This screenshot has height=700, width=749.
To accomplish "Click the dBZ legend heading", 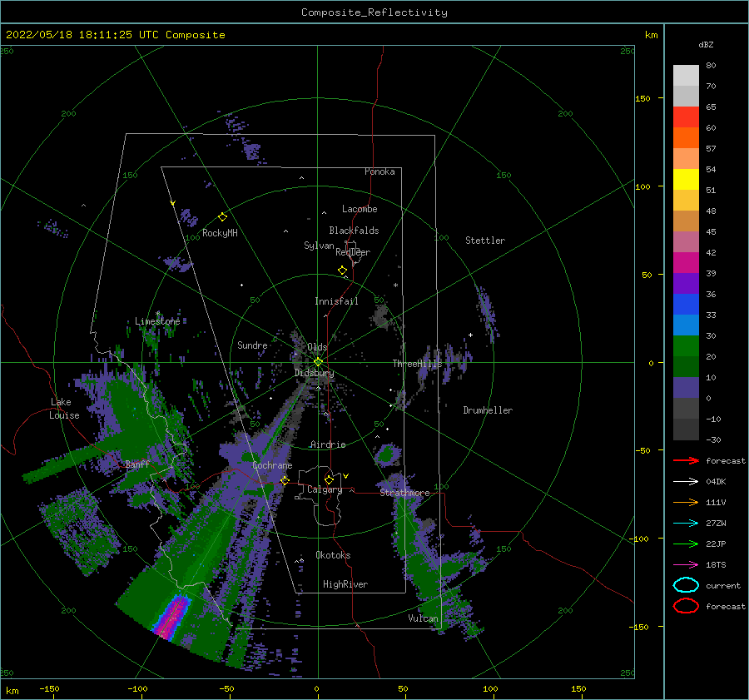I will pyautogui.click(x=706, y=44).
